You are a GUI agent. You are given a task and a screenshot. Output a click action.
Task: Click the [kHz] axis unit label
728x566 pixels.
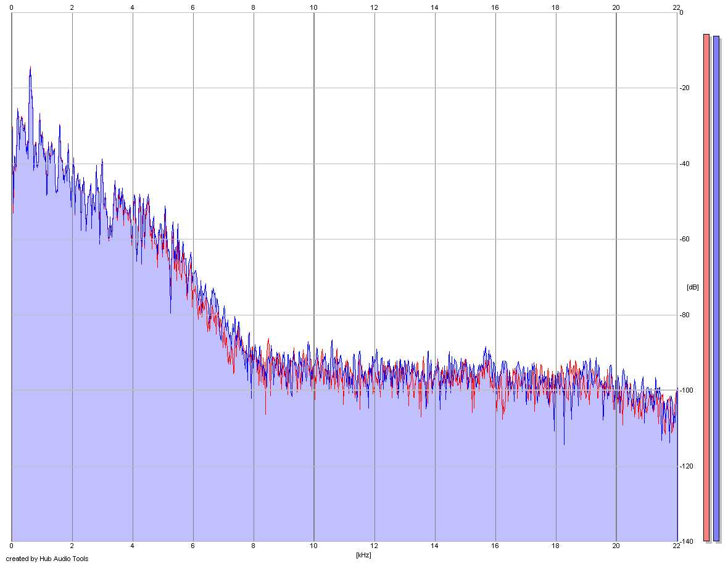click(x=363, y=555)
